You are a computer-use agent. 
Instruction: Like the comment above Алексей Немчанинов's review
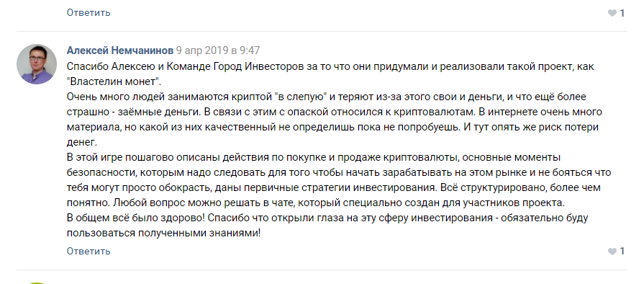coord(612,13)
